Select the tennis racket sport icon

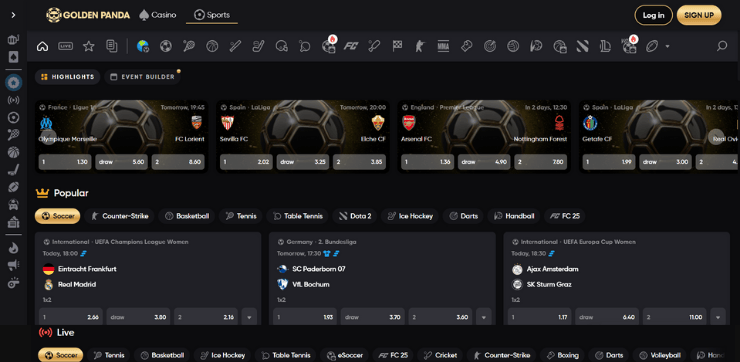click(189, 46)
